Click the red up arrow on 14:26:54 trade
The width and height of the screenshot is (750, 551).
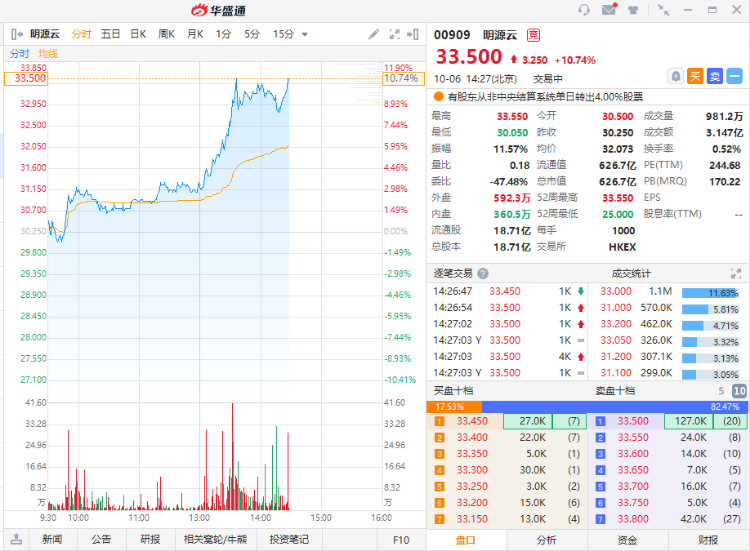pos(581,308)
